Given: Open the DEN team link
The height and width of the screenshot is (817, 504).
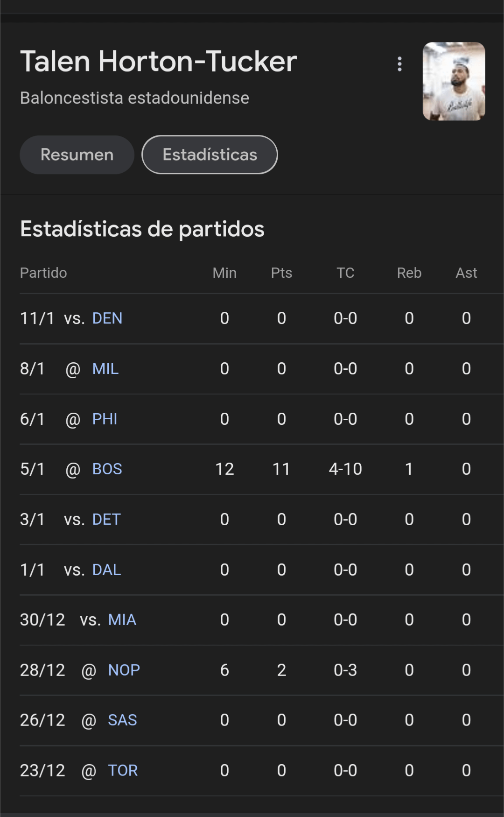Looking at the screenshot, I should click(x=107, y=318).
